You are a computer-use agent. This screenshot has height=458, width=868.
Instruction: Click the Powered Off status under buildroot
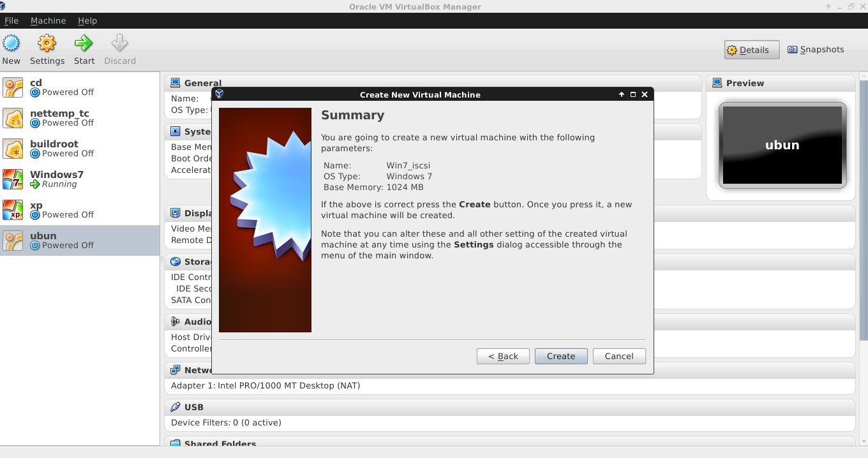(68, 154)
